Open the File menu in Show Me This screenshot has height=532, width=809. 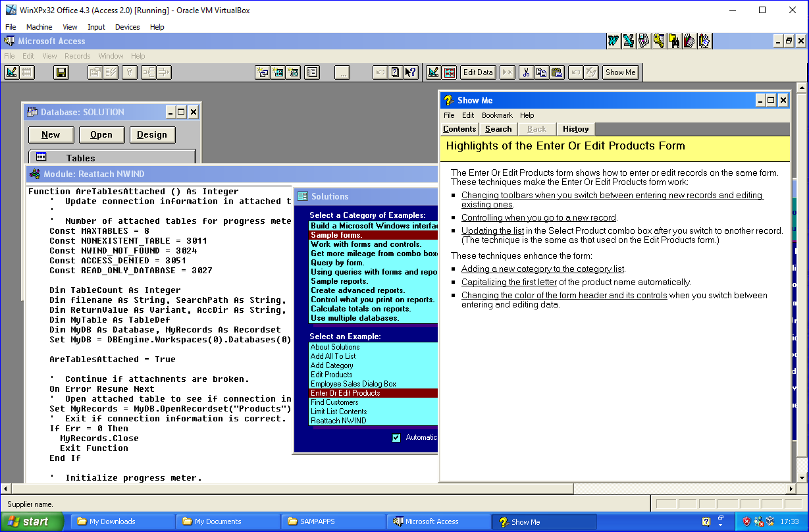(449, 115)
